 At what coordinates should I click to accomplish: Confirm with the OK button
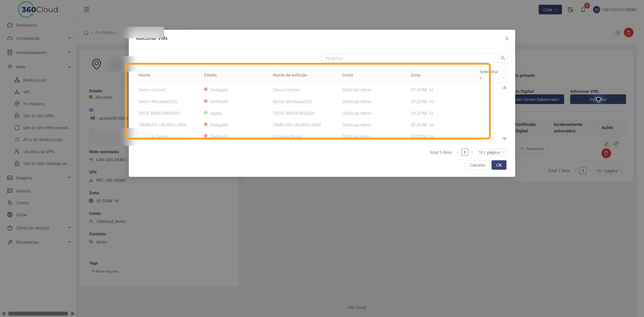click(499, 165)
